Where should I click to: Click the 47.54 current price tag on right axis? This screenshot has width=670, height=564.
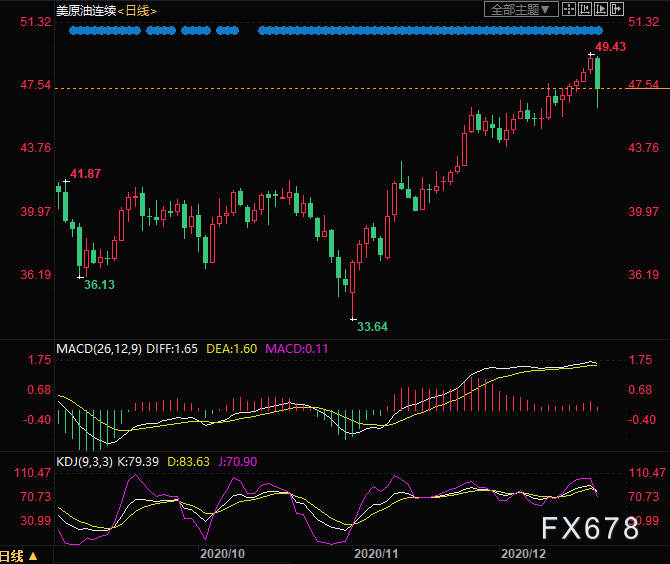pyautogui.click(x=642, y=86)
